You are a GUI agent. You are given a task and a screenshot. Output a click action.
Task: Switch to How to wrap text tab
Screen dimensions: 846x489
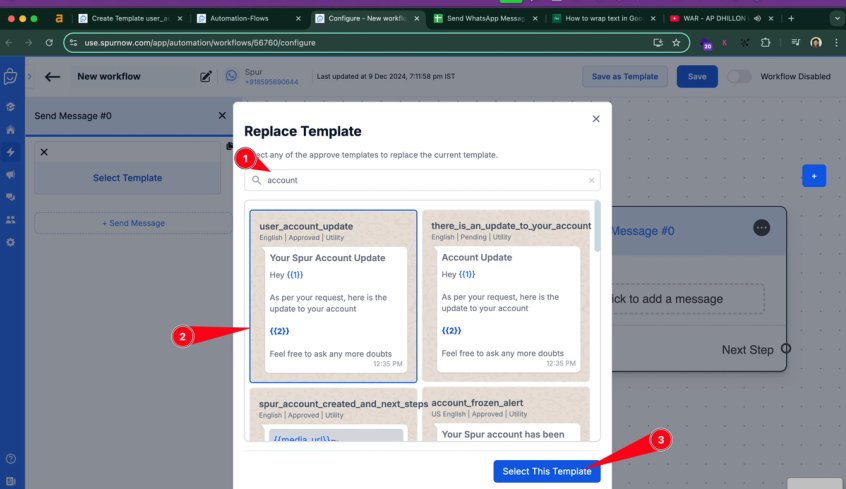tap(604, 18)
